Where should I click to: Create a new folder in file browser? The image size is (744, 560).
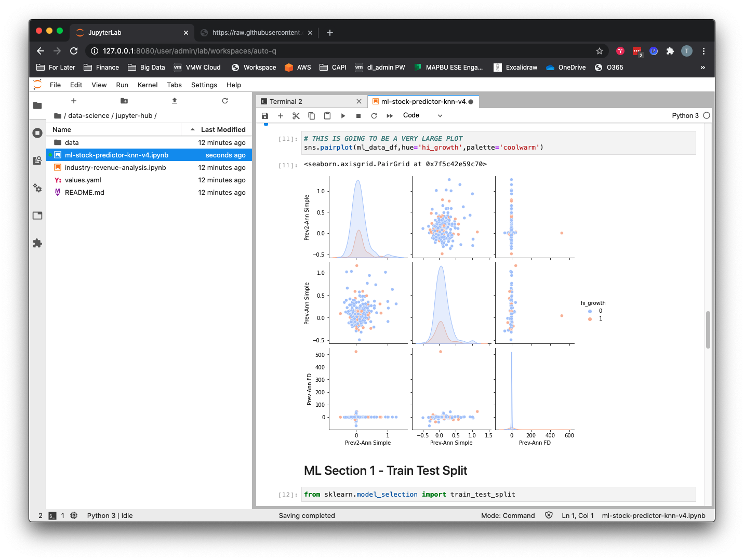pyautogui.click(x=124, y=101)
